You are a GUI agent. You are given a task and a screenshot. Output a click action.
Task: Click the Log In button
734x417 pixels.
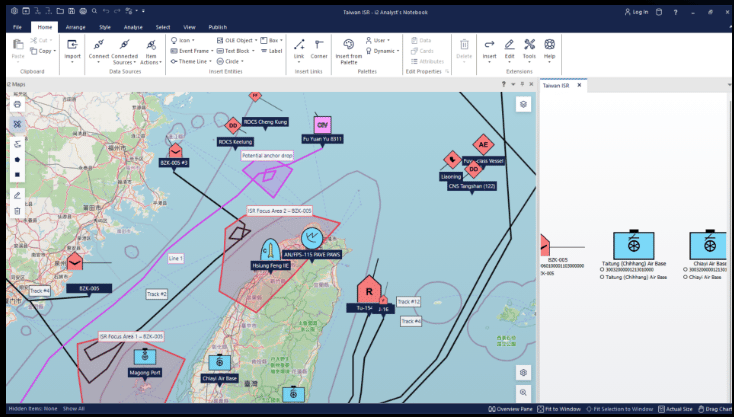[x=636, y=12]
